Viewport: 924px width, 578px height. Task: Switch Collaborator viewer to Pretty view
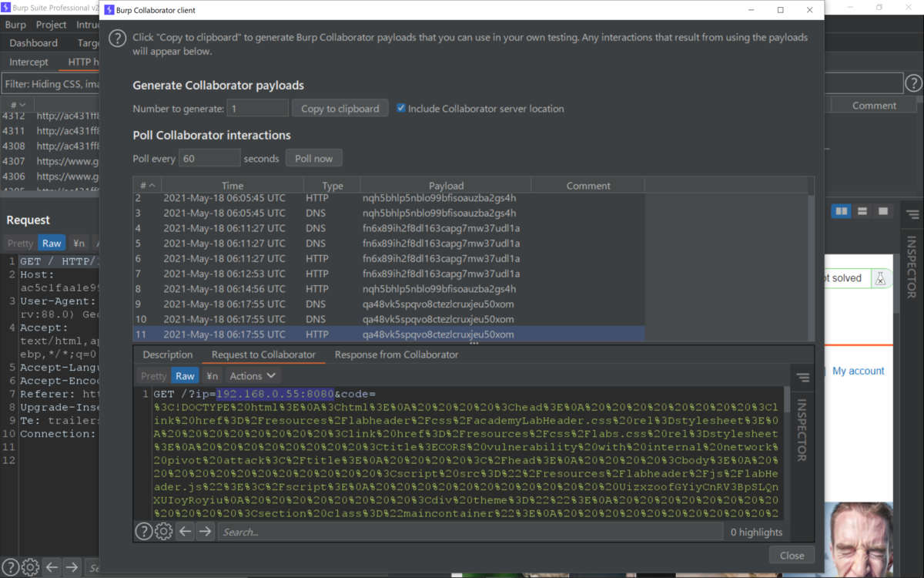coord(153,376)
